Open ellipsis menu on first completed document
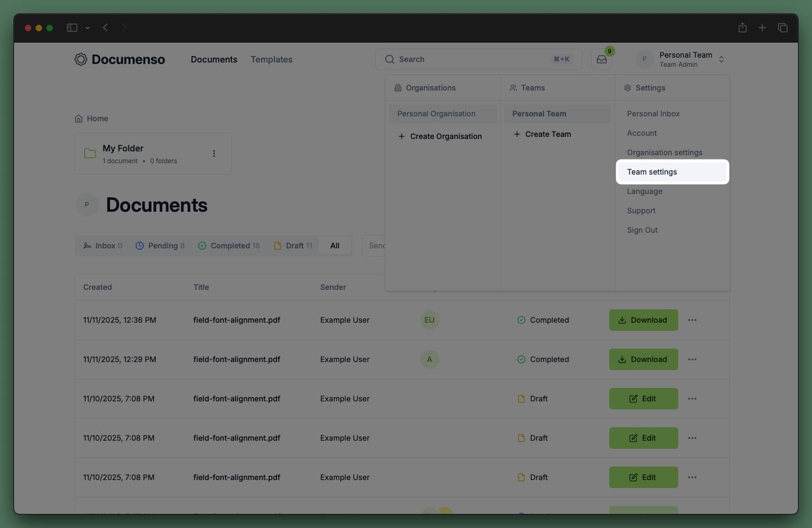The height and width of the screenshot is (528, 812). coord(692,319)
